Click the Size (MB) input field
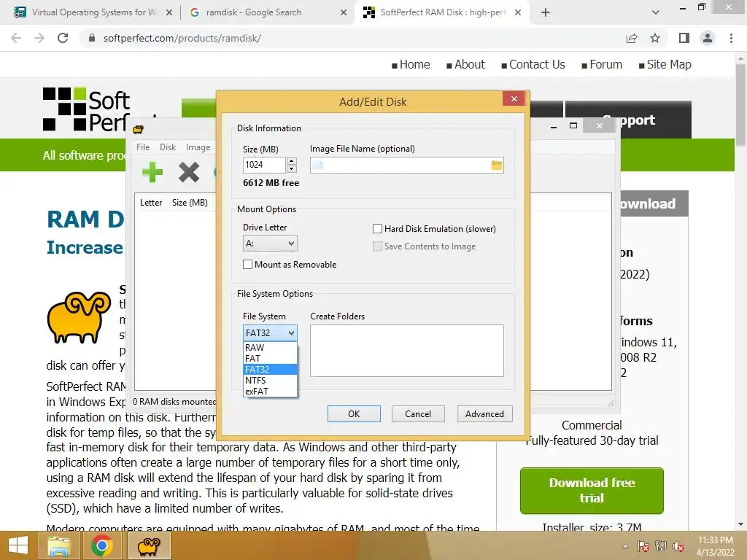This screenshot has width=747, height=560. pos(264,165)
